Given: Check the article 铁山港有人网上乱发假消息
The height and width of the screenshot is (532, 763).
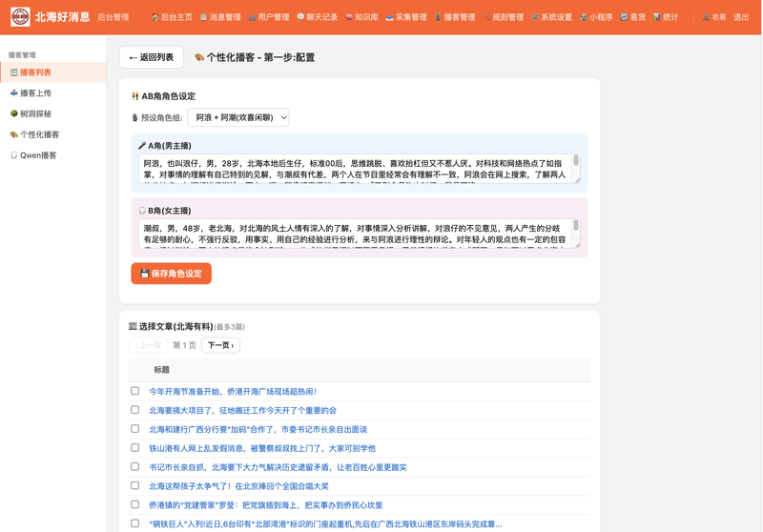Looking at the screenshot, I should 135,447.
